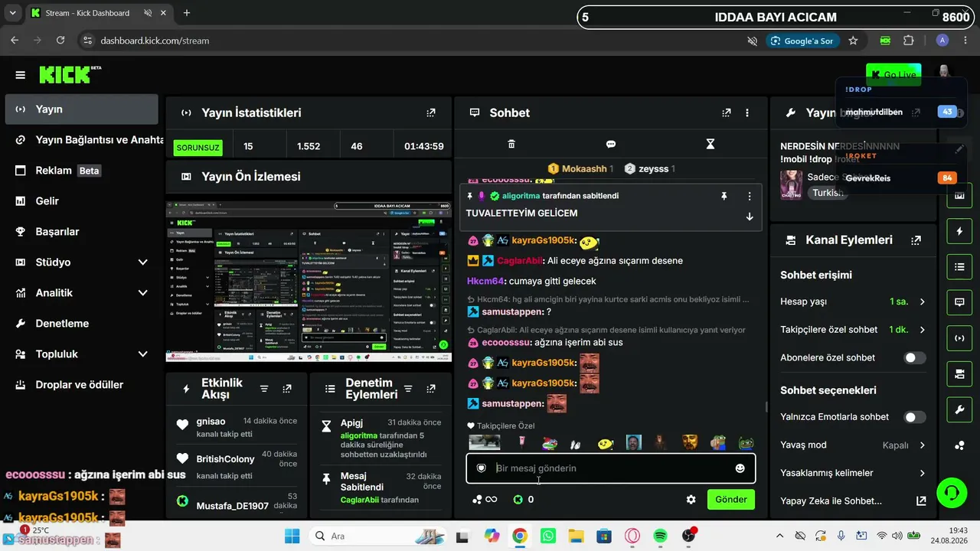Open the Windows Start menu

coord(291,536)
